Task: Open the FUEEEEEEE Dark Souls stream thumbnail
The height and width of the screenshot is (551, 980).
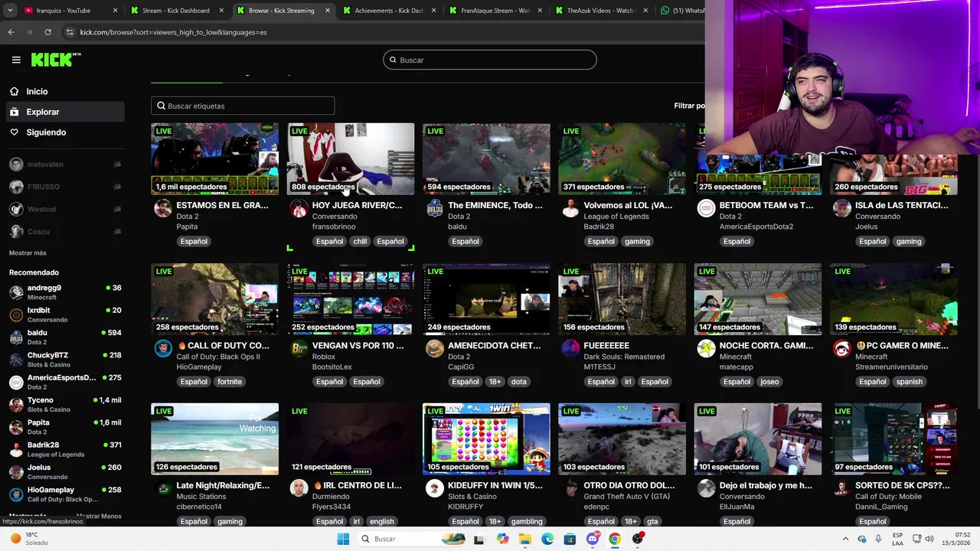Action: (622, 299)
